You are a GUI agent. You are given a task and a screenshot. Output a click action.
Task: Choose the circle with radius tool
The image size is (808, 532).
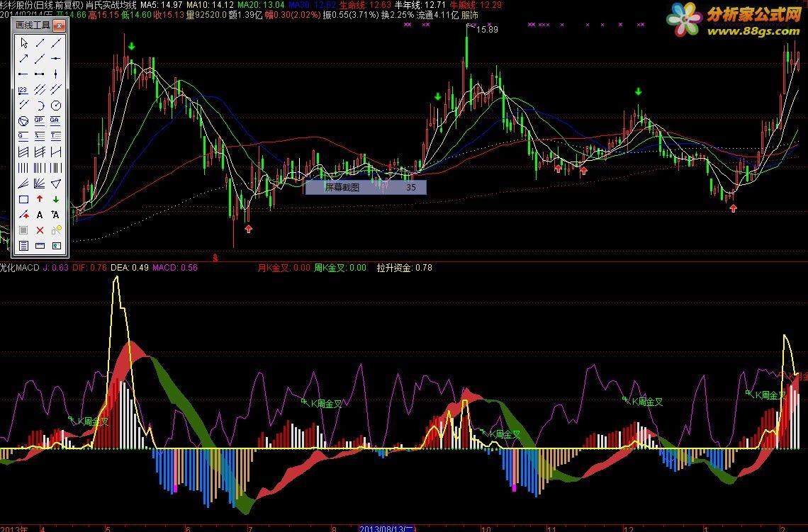coord(56,106)
